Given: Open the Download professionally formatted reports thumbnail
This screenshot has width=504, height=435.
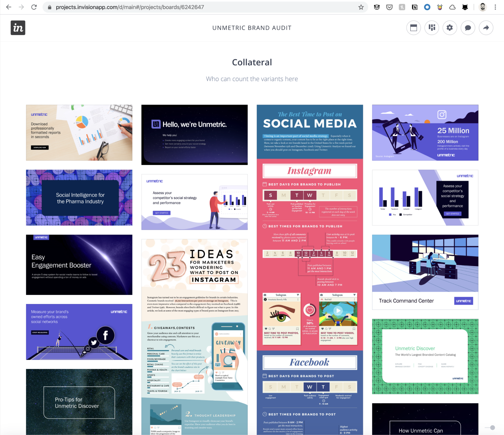Looking at the screenshot, I should pos(79,133).
